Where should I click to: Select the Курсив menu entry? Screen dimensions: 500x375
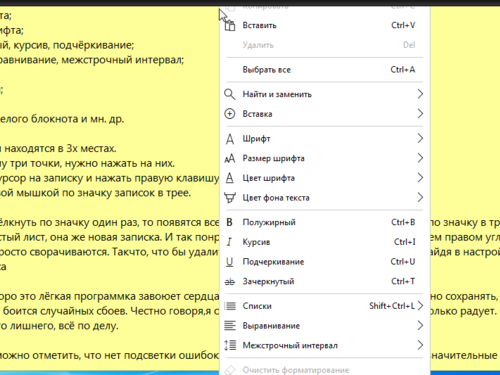(x=325, y=242)
